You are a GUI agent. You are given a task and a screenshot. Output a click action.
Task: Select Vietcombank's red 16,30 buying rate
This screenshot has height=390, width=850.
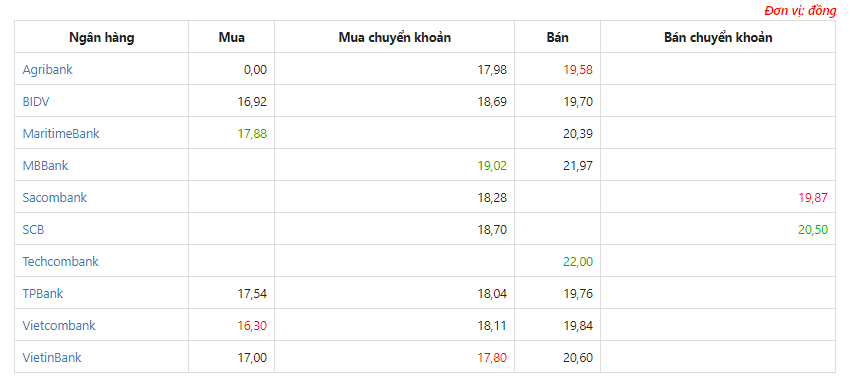tap(252, 325)
